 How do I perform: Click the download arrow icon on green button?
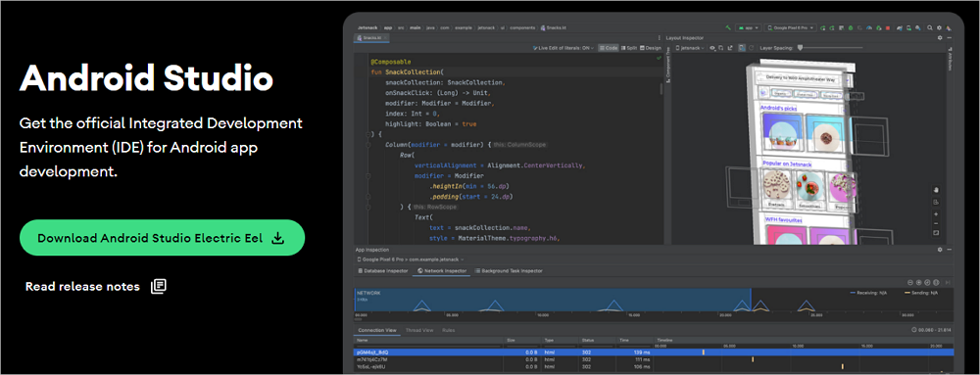point(278,238)
